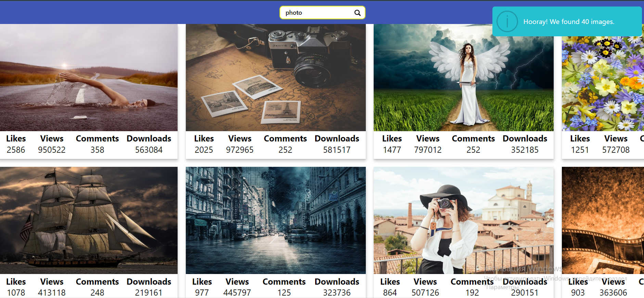Open the stormy city street image
The image size is (644, 298).
276,220
